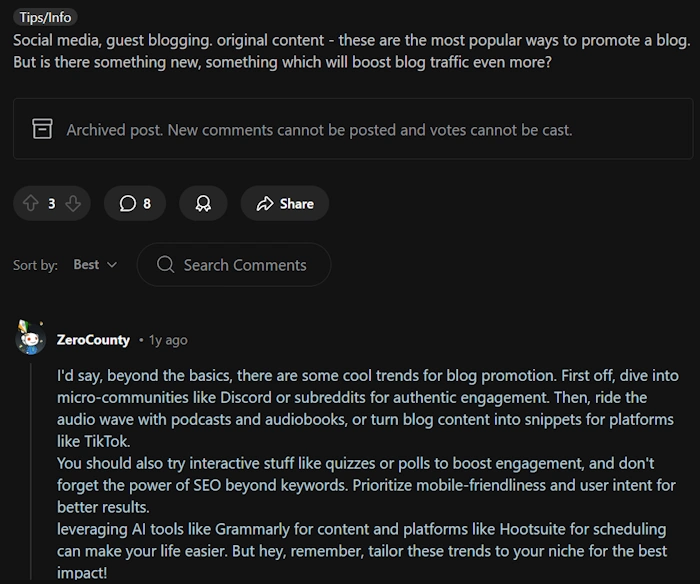Click the archive box icon
Viewport: 700px width, 584px height.
42,129
